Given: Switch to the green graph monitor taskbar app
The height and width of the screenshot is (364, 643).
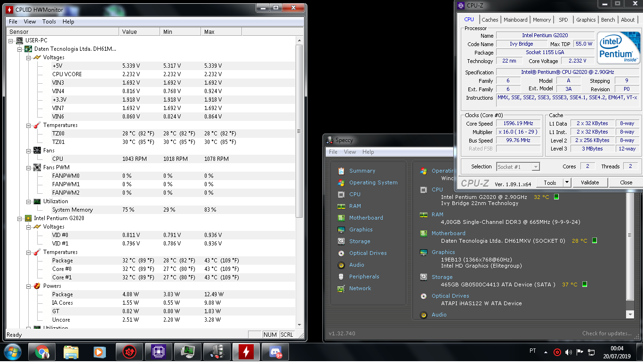Looking at the screenshot, I should (x=188, y=352).
